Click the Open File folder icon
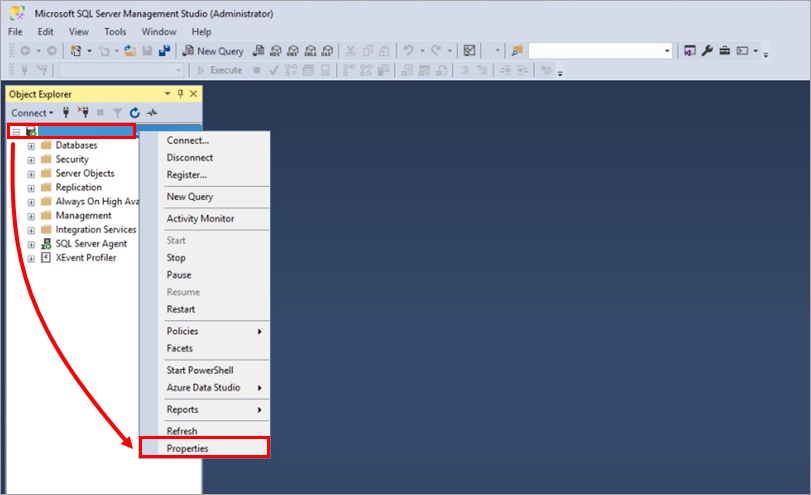This screenshot has width=811, height=495. [x=130, y=51]
